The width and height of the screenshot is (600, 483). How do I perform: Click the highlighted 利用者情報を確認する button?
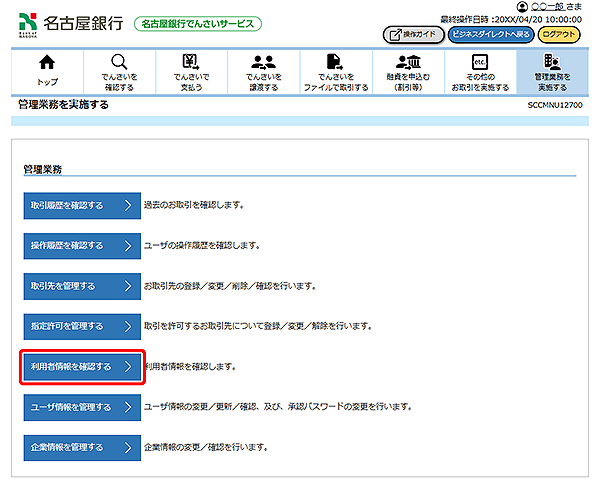(x=81, y=367)
